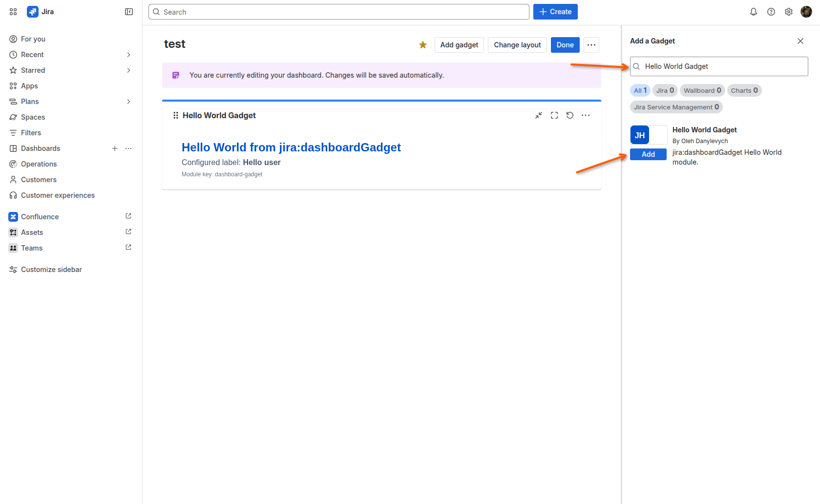The height and width of the screenshot is (504, 820).
Task: Open the app switcher grid icon
Action: click(13, 12)
